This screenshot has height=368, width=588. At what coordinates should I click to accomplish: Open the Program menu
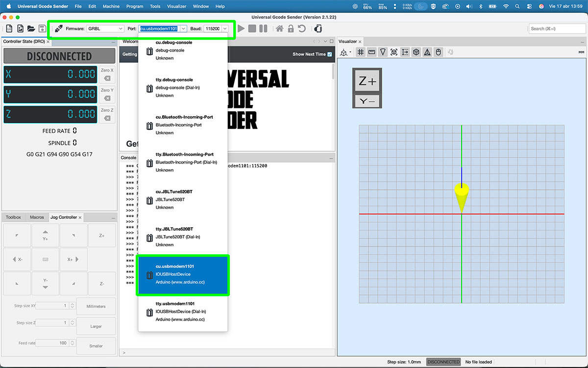tap(134, 6)
